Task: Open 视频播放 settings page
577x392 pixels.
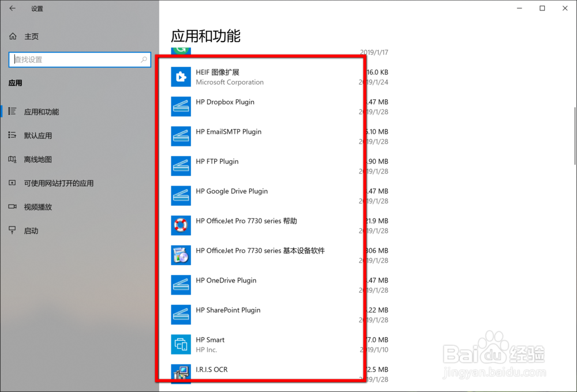Action: click(x=38, y=207)
